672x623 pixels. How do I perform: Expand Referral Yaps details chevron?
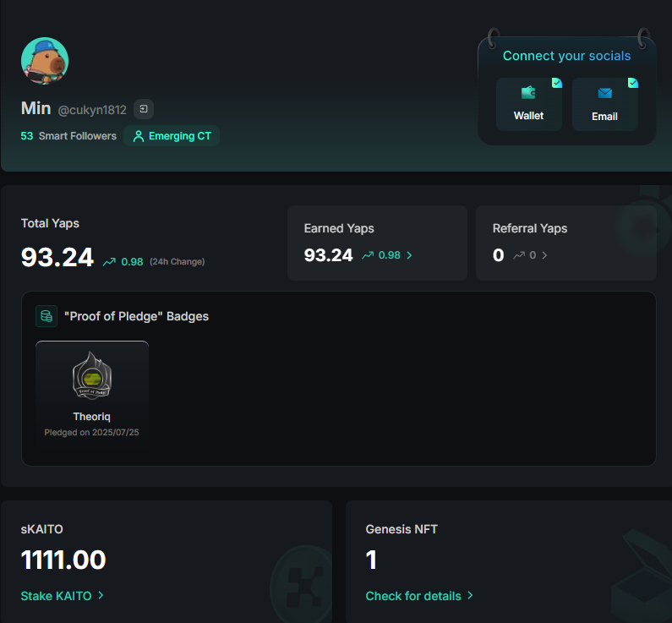coord(544,255)
